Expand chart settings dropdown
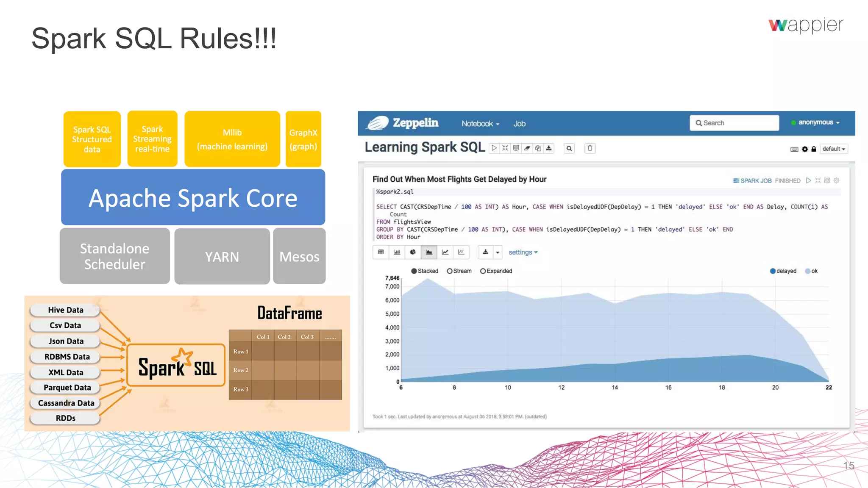868x488 pixels. click(x=523, y=252)
